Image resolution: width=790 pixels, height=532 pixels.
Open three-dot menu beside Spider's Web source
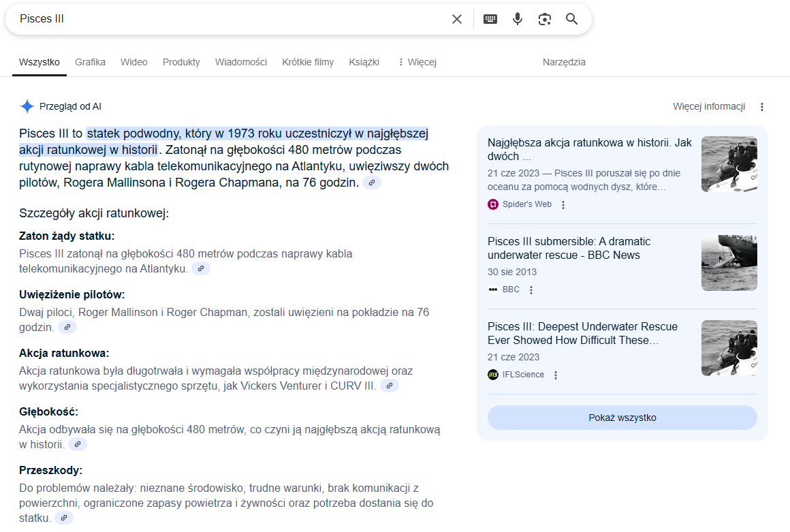(x=563, y=204)
